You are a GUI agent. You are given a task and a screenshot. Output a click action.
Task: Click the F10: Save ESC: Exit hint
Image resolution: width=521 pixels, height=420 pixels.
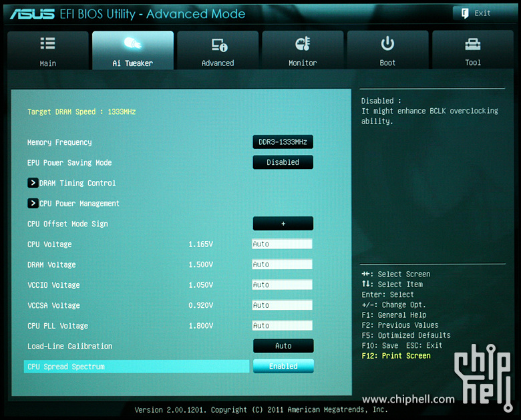point(402,345)
